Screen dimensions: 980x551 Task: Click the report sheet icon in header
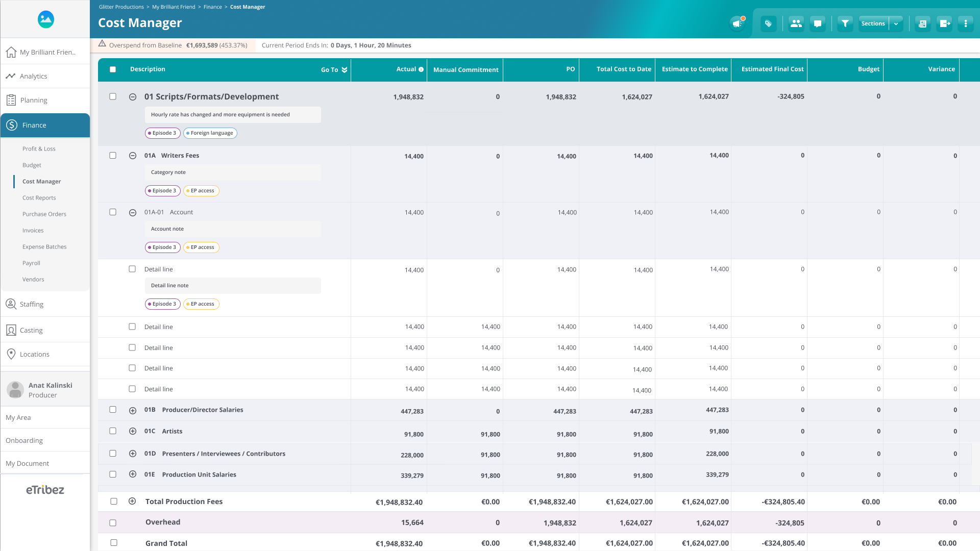point(922,23)
